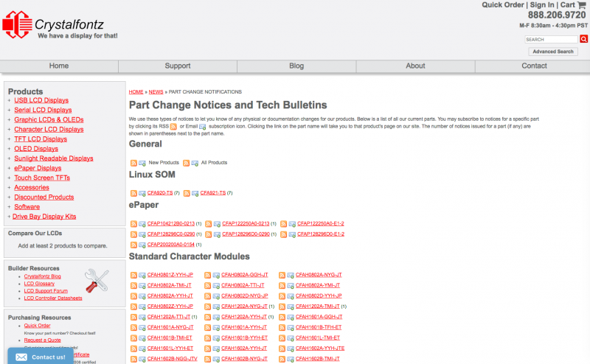Viewport: 590px width, 364px height.
Task: Click RSS icon beside CFAP104212B0-0213
Action: 133,224
